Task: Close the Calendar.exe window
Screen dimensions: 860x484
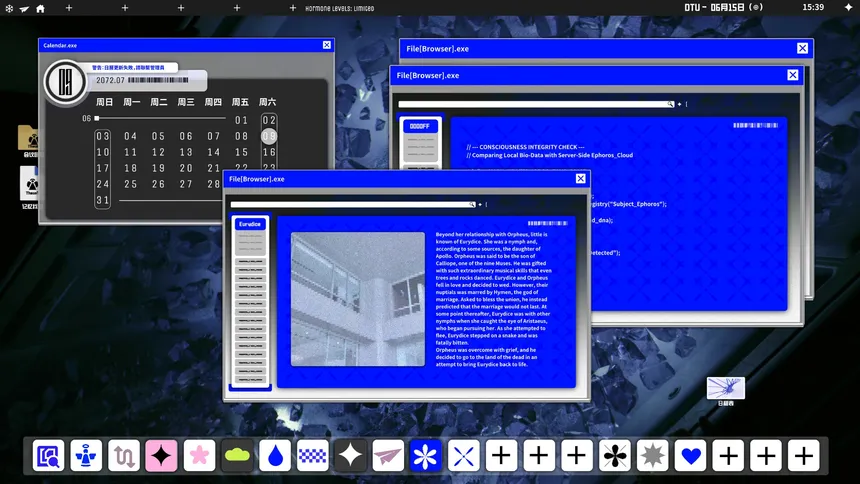Action: [327, 45]
